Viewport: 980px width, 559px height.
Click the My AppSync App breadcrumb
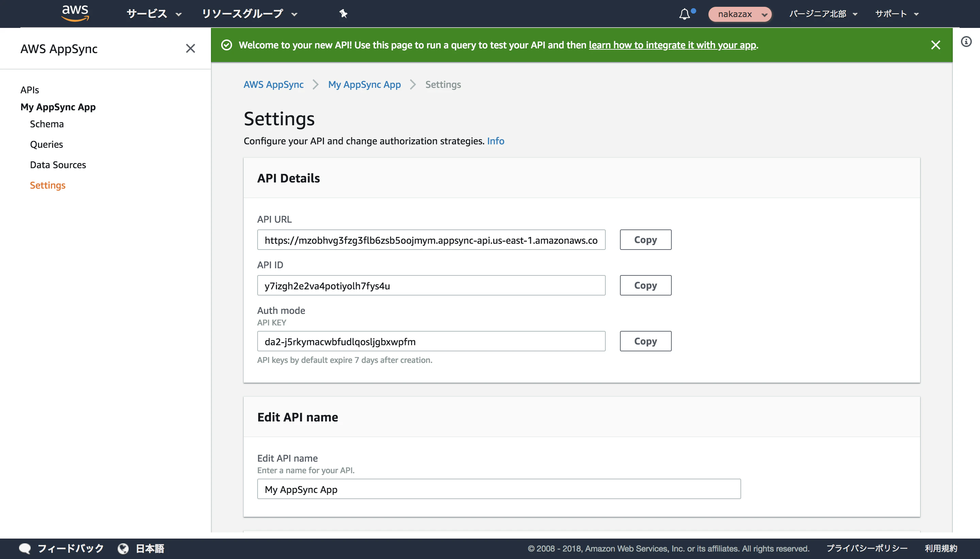[364, 84]
